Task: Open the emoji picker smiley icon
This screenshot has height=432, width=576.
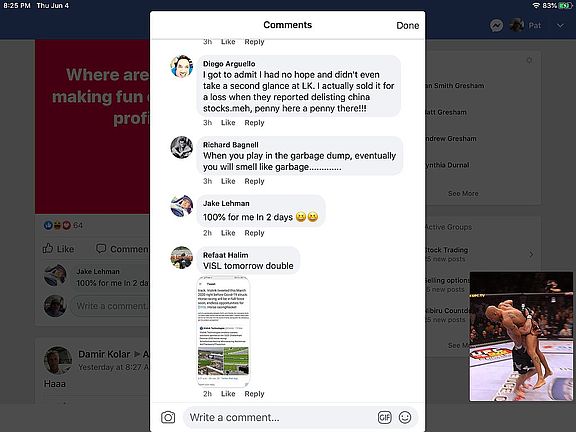Action: click(405, 417)
